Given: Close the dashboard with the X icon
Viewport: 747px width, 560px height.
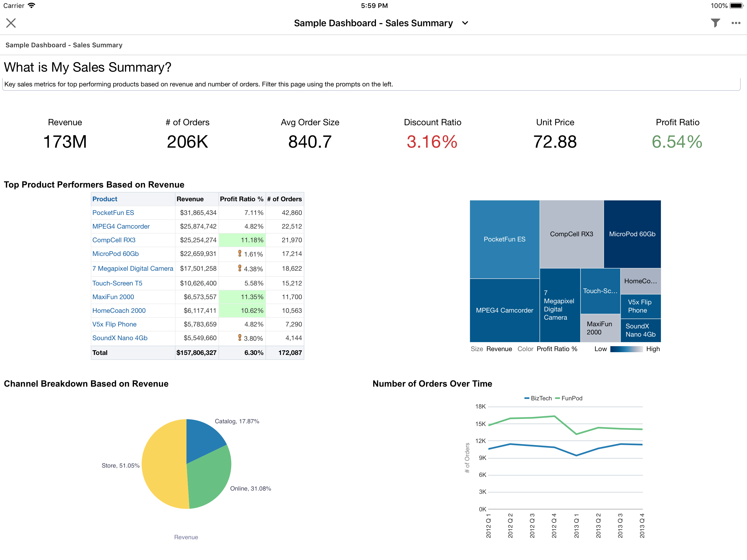Looking at the screenshot, I should 11,23.
